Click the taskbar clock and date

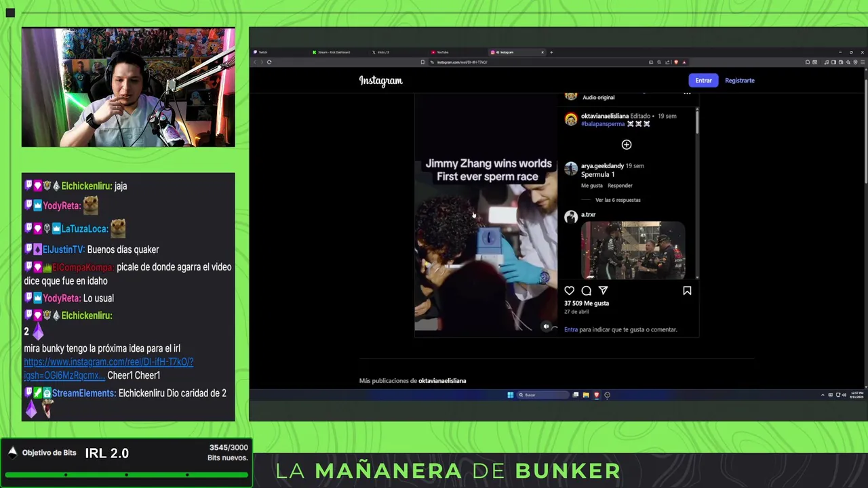856,395
